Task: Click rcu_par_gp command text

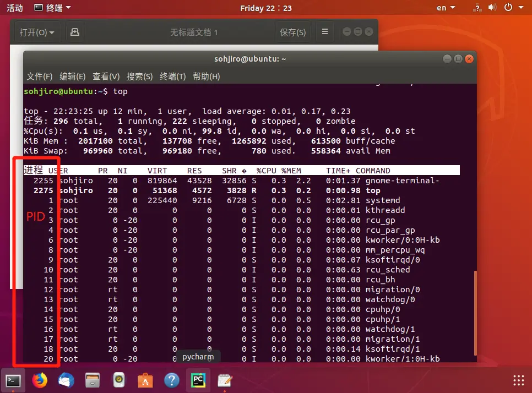Action: [x=390, y=230]
